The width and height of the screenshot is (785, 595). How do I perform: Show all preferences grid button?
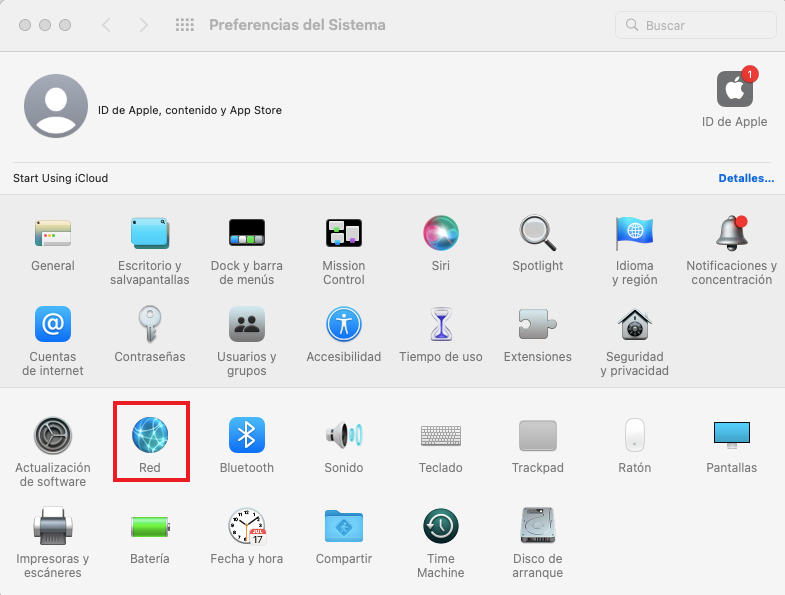coord(184,25)
